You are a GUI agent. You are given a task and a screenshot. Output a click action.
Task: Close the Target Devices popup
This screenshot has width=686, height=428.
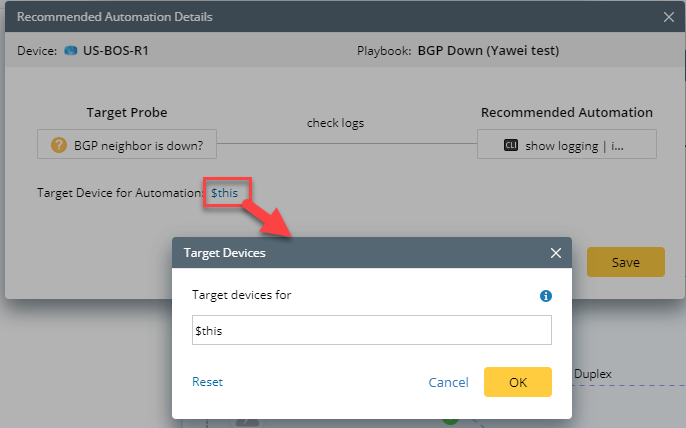556,253
